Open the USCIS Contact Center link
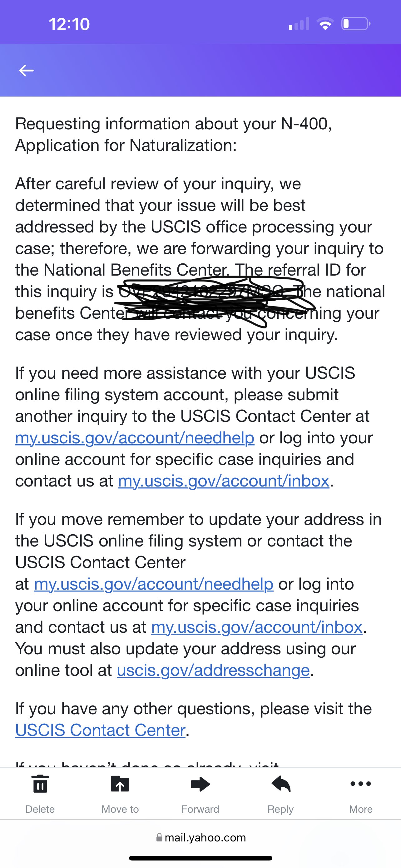Viewport: 401px width, 868px height. pos(100,730)
